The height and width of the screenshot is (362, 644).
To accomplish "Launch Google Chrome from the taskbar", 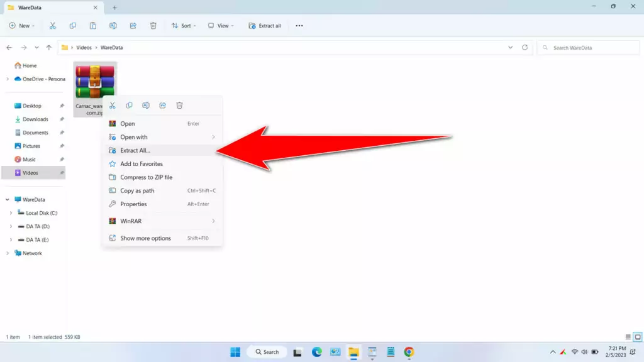I will tap(409, 352).
